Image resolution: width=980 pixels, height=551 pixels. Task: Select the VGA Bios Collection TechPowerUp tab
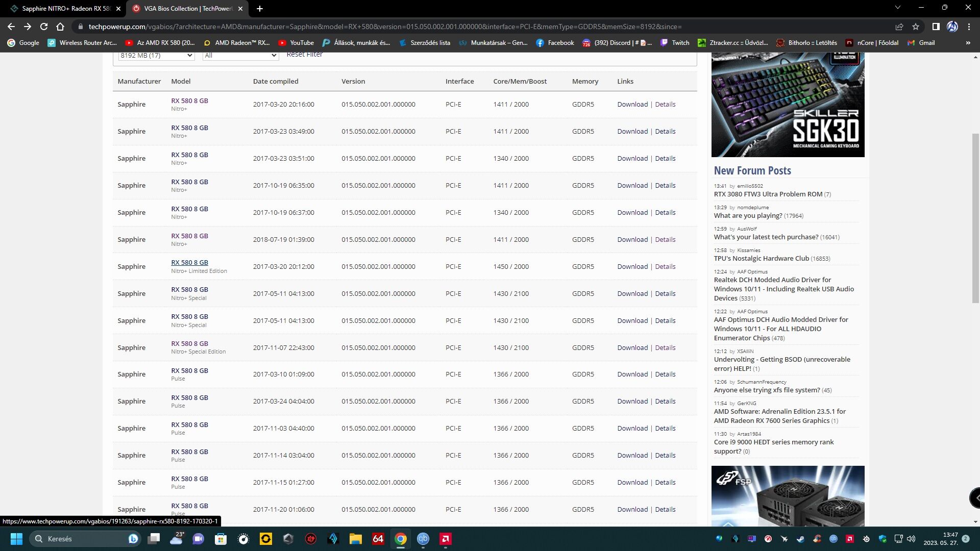coord(187,9)
